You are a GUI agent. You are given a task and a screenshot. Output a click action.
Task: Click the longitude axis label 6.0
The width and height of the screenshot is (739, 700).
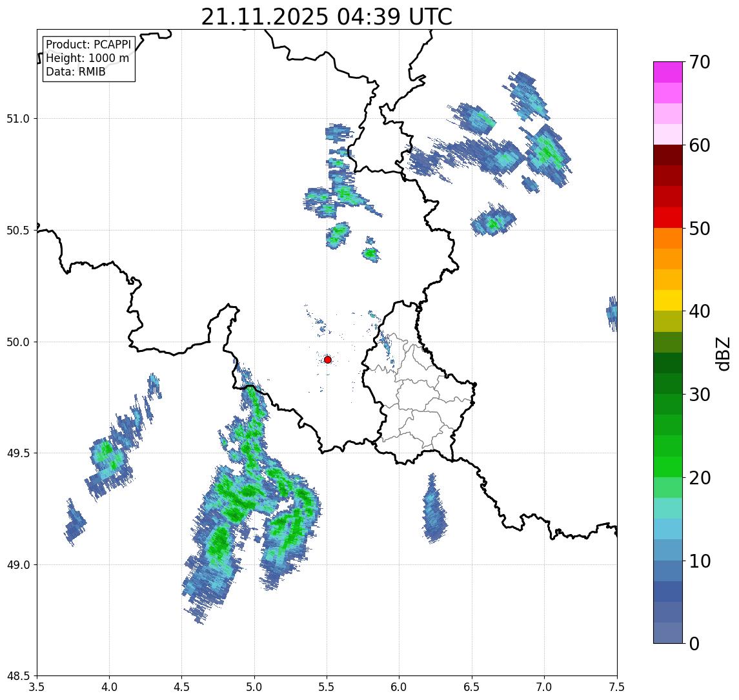point(400,687)
